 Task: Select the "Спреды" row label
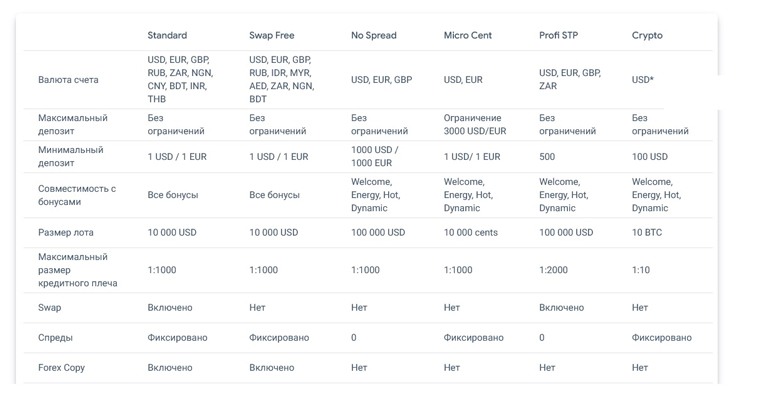click(x=56, y=338)
